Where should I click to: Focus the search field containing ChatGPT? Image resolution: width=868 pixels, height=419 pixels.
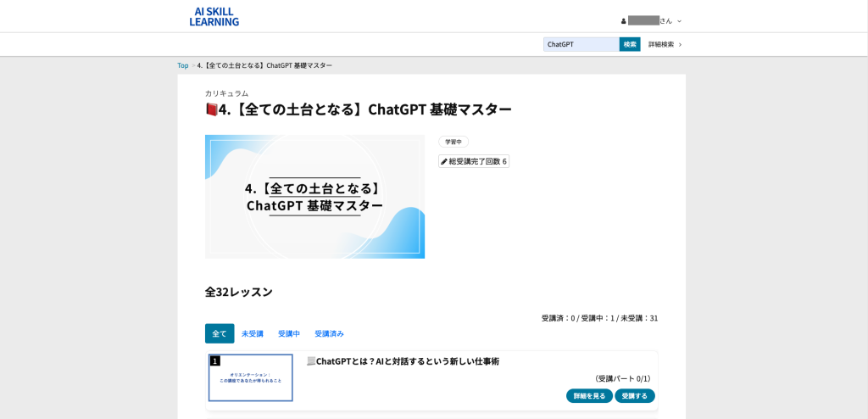(x=581, y=44)
